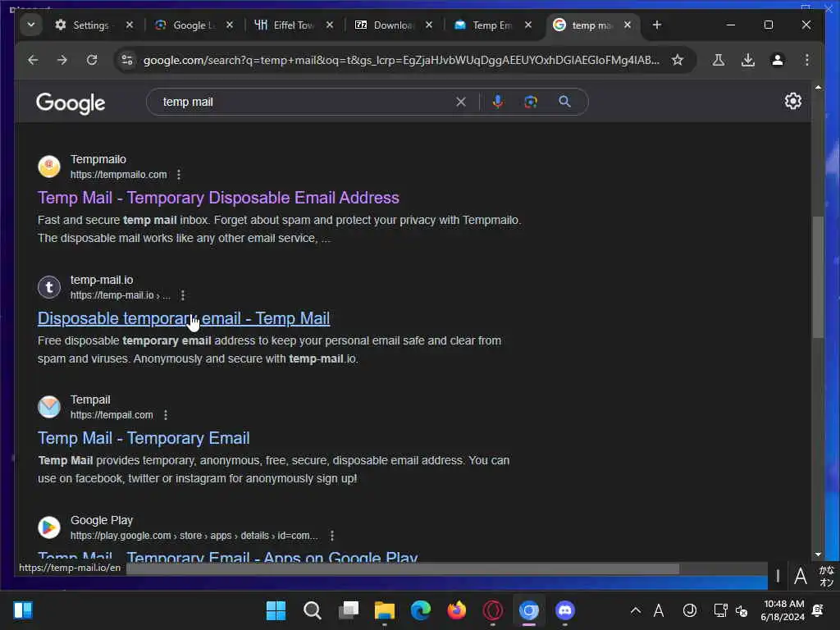The image size is (840, 630).
Task: Bookmark this page with the star
Action: click(x=678, y=60)
